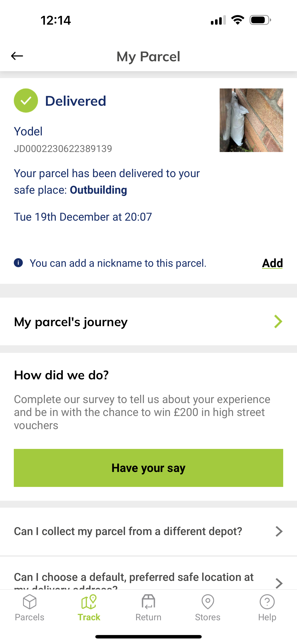Screen dimensions: 297x644
Task: Open the Parcels box icon
Action: point(29,602)
